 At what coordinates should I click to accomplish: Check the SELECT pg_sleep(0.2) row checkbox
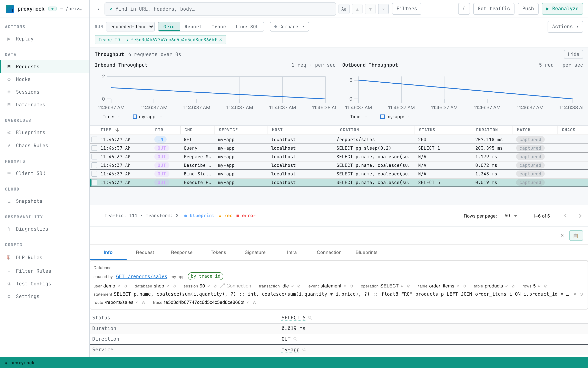(x=94, y=148)
